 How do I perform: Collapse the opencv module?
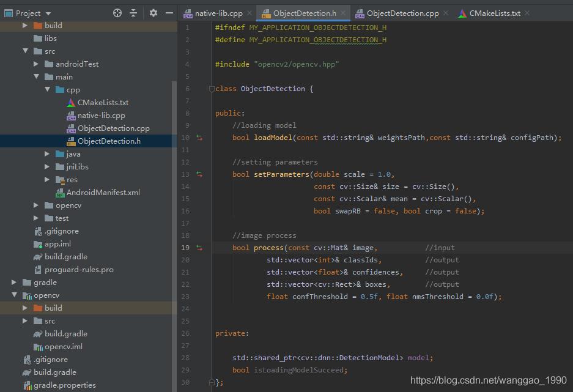[x=14, y=295]
